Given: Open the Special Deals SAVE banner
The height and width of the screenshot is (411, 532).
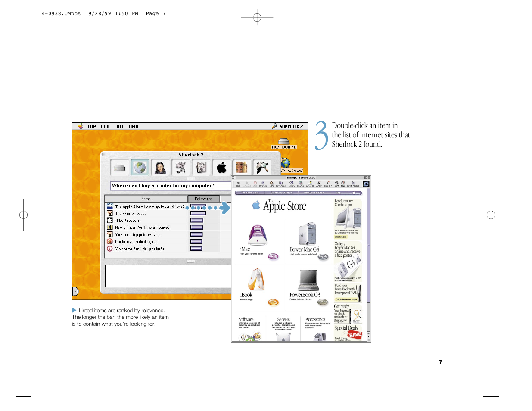Looking at the screenshot, I should pos(355,335).
